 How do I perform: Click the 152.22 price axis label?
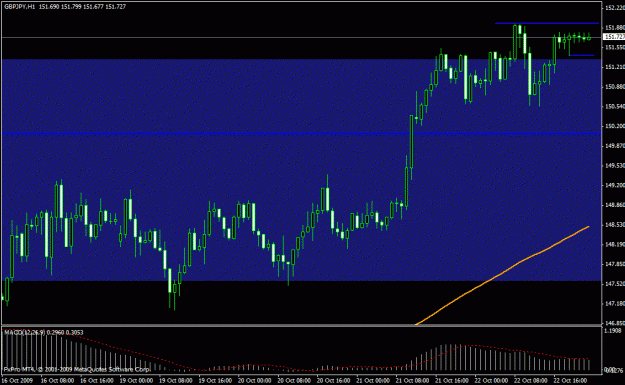tap(615, 8)
